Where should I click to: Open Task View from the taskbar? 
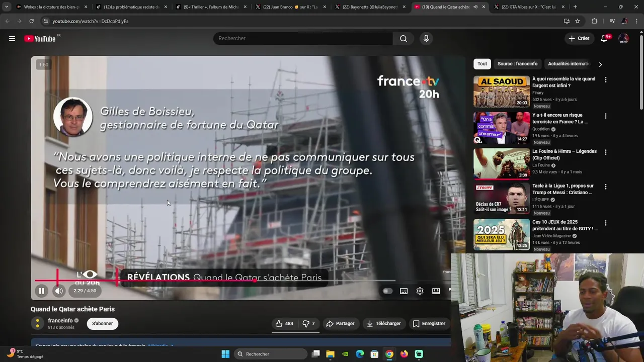tap(315, 354)
